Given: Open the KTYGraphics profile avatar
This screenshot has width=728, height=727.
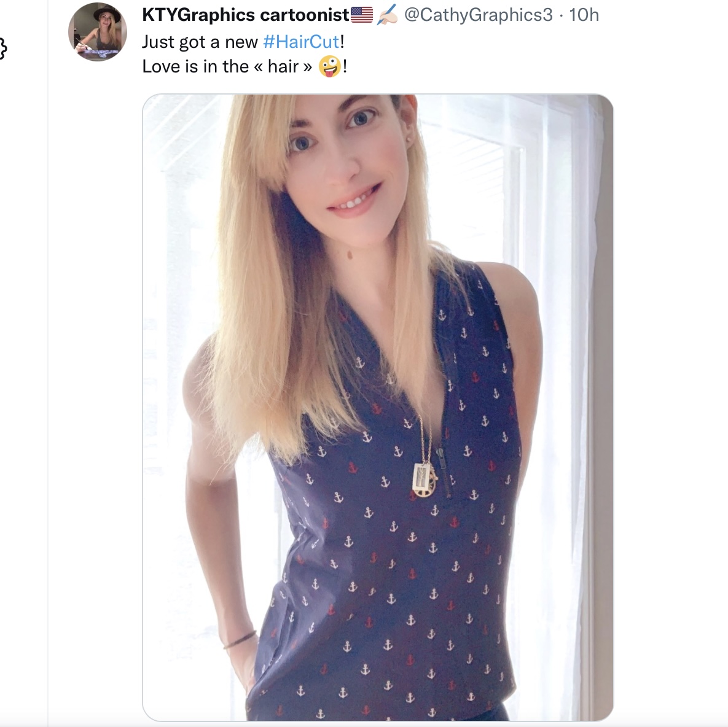Looking at the screenshot, I should (98, 31).
